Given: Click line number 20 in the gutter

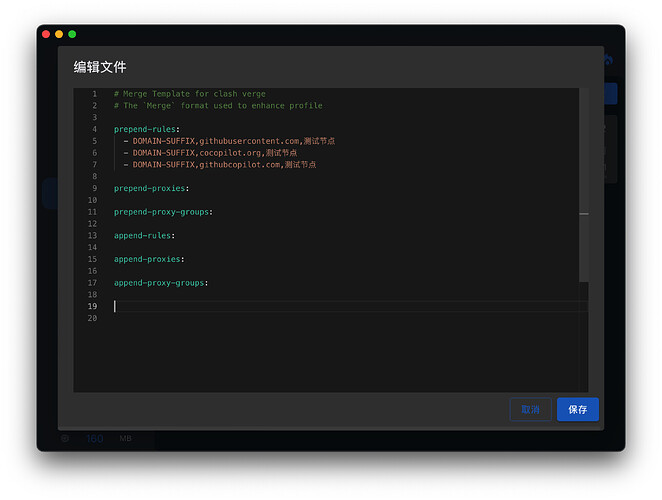Looking at the screenshot, I should click(x=92, y=318).
